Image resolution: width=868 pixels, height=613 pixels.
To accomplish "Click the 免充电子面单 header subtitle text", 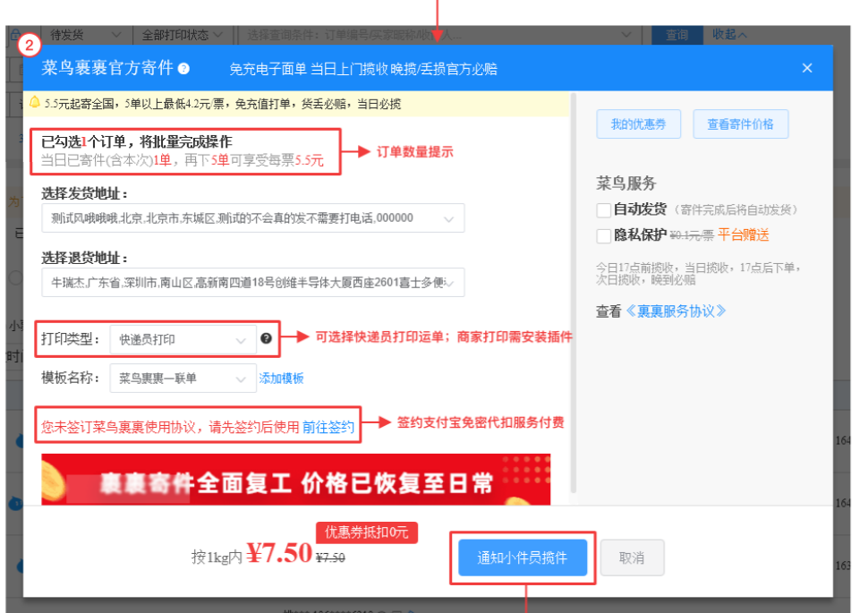I will click(x=363, y=69).
